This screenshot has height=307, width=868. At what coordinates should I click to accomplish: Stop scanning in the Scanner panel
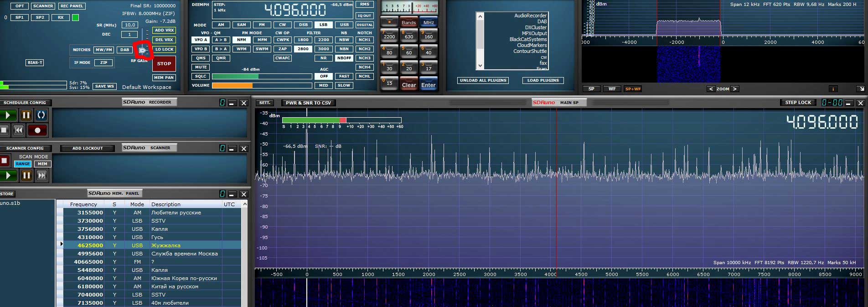click(4, 161)
